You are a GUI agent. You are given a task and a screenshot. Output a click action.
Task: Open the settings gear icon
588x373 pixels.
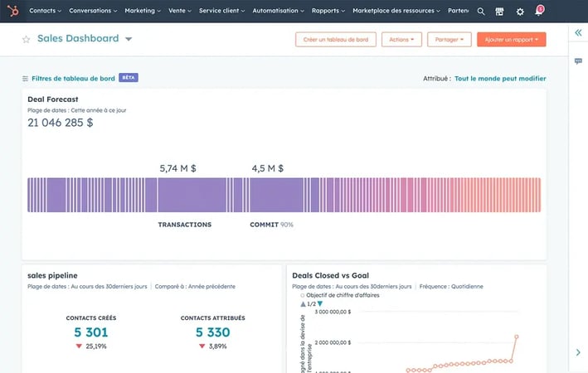520,12
